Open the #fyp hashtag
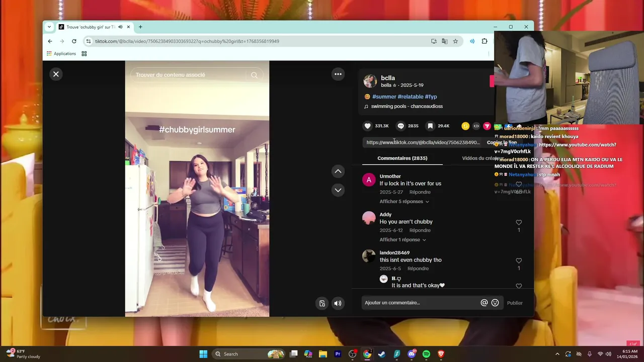This screenshot has width=644, height=362. [431, 97]
